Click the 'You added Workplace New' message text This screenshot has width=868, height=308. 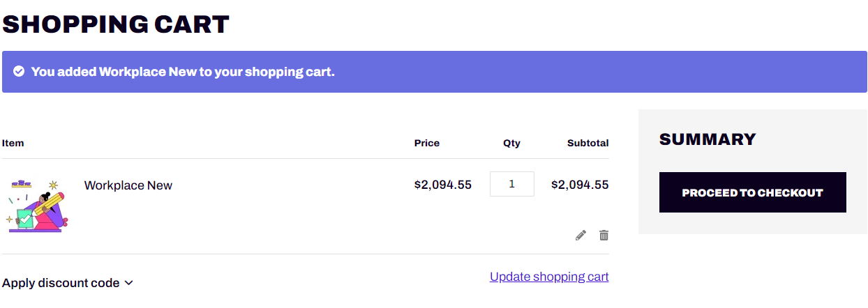(183, 72)
